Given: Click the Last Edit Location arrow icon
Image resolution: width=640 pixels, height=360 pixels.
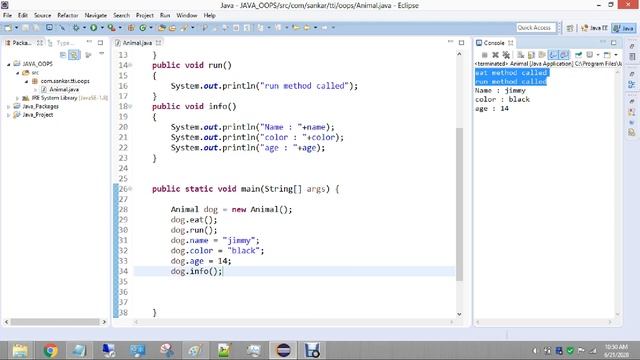Looking at the screenshot, I should click(x=295, y=28).
